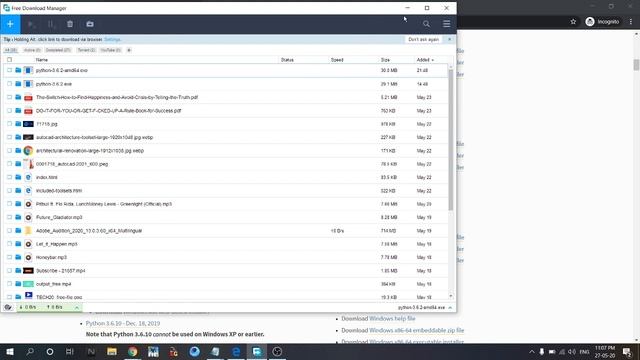Open Task View from taskbar
The width and height of the screenshot is (640, 360).
click(x=70, y=351)
